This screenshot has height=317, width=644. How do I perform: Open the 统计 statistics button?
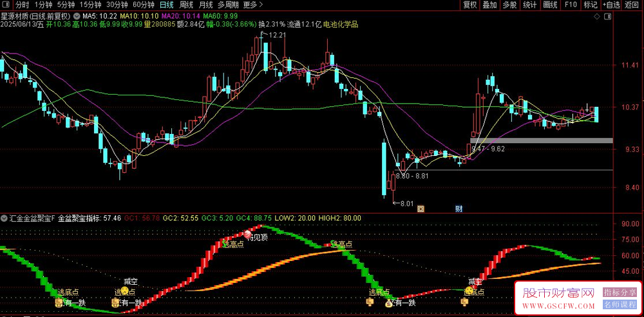(530, 5)
